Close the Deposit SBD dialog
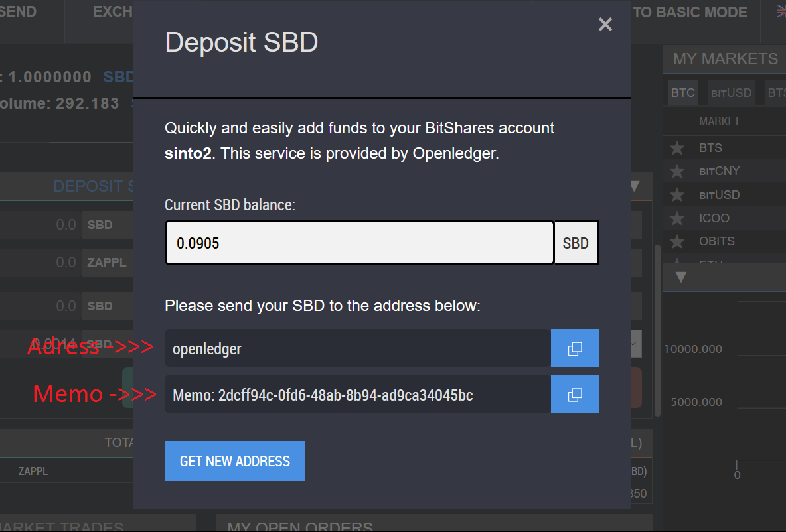786x532 pixels. click(x=605, y=25)
